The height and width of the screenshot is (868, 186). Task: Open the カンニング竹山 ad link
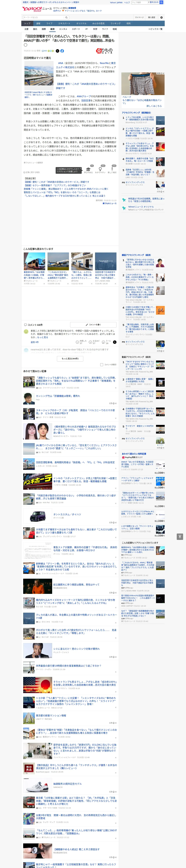click(58, 396)
